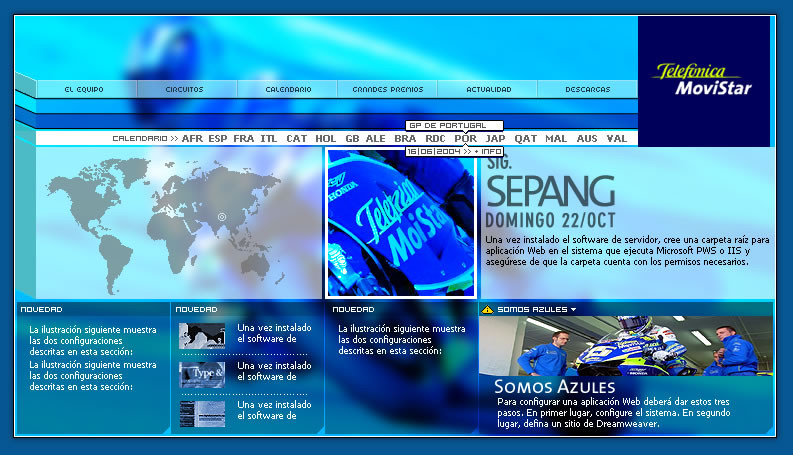Open the Calendario menu tab

click(x=288, y=89)
